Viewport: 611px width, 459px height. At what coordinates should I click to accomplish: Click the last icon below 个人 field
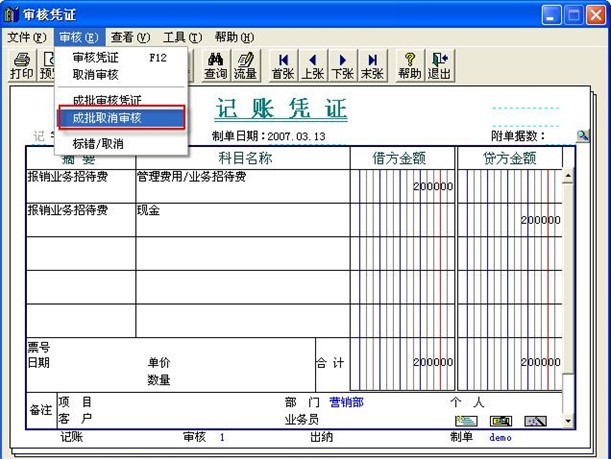coord(535,421)
